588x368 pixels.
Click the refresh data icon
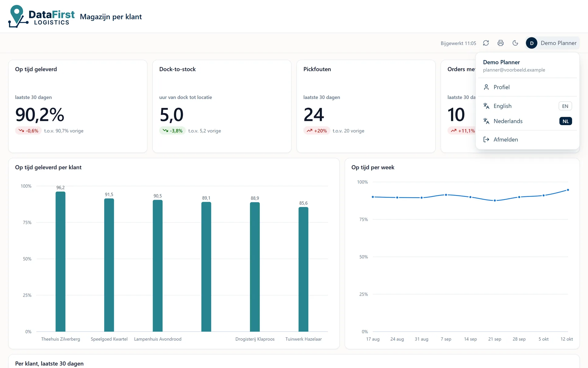tap(486, 43)
